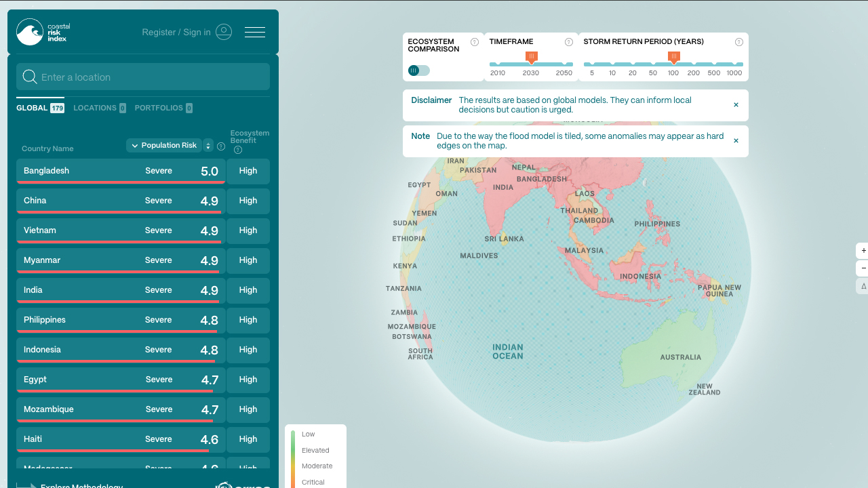Open the Storm Return Period help icon
Image resolution: width=868 pixels, height=488 pixels.
(x=739, y=42)
